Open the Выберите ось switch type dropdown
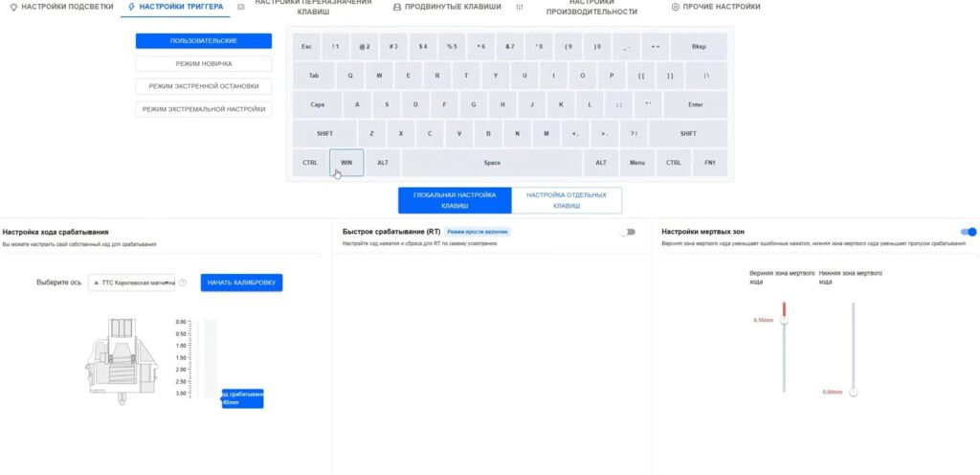The width and height of the screenshot is (980, 475). coord(132,283)
